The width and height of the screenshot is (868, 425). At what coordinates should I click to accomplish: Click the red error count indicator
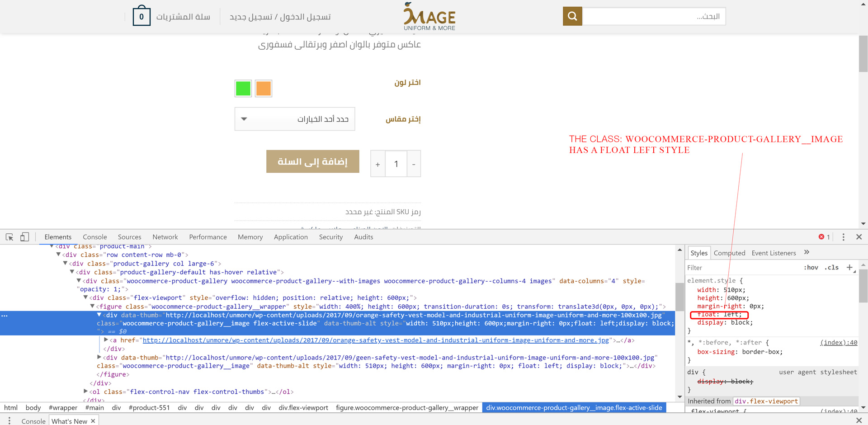click(824, 237)
